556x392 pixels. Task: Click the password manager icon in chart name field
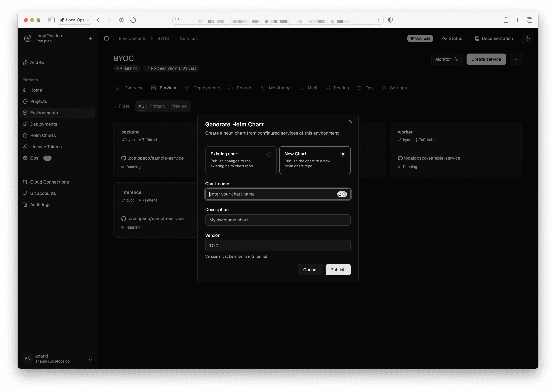click(342, 194)
